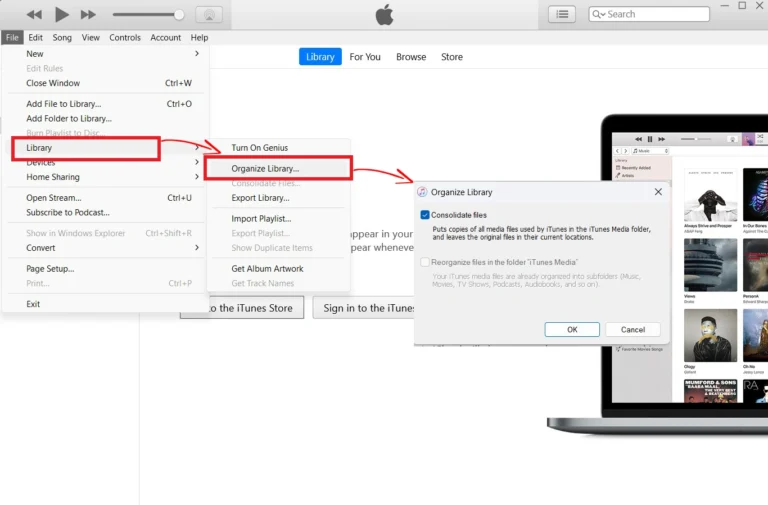Choose Page Setup in File menu
Image resolution: width=768 pixels, height=505 pixels.
(105, 269)
